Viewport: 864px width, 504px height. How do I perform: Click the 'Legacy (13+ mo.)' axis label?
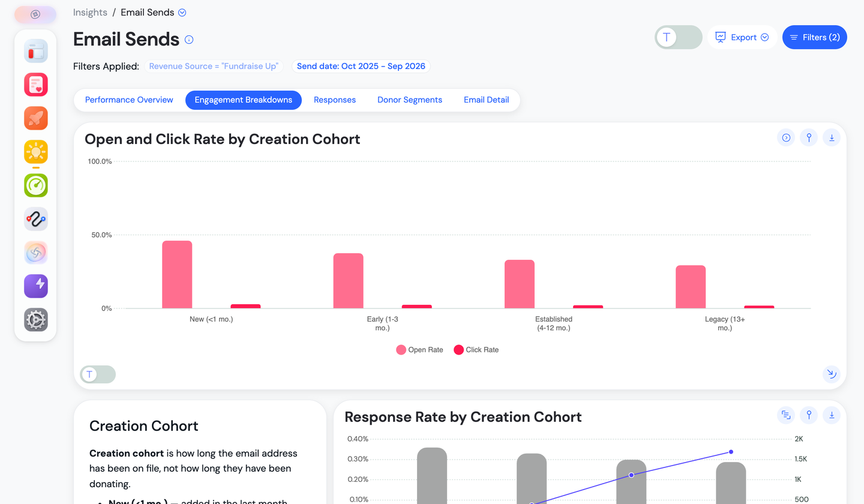[x=725, y=323]
